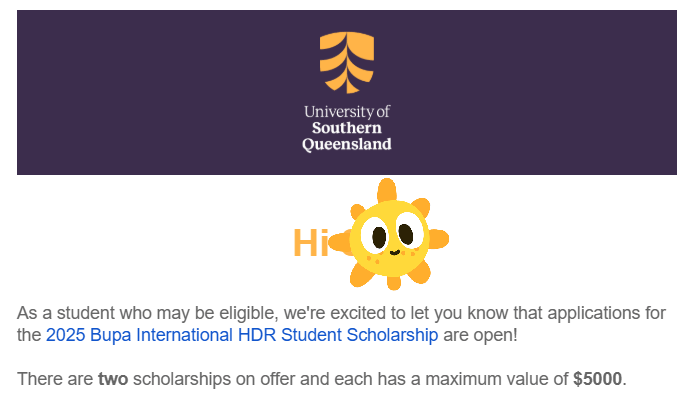Click the "There are" sentence start

tap(55, 379)
